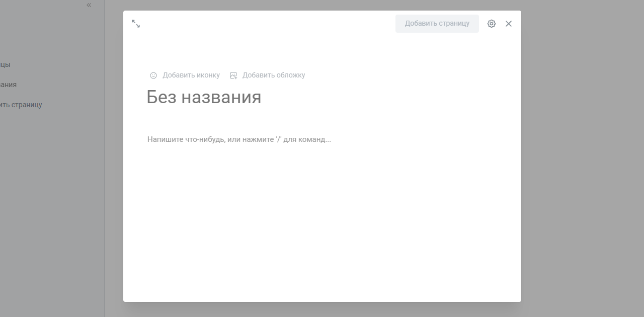This screenshot has width=644, height=317.
Task: Click sidebar link ending in "ить страницу"
Action: 21,105
